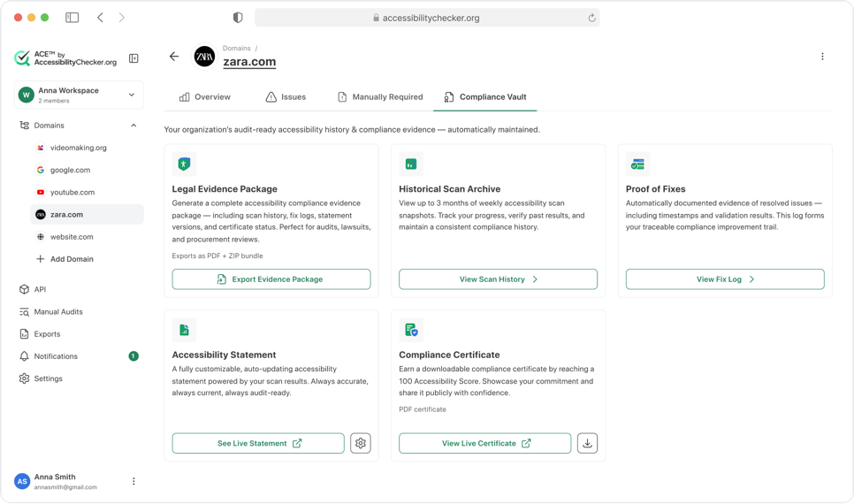
Task: Click the 'PDF certificate' text
Action: pyautogui.click(x=422, y=409)
